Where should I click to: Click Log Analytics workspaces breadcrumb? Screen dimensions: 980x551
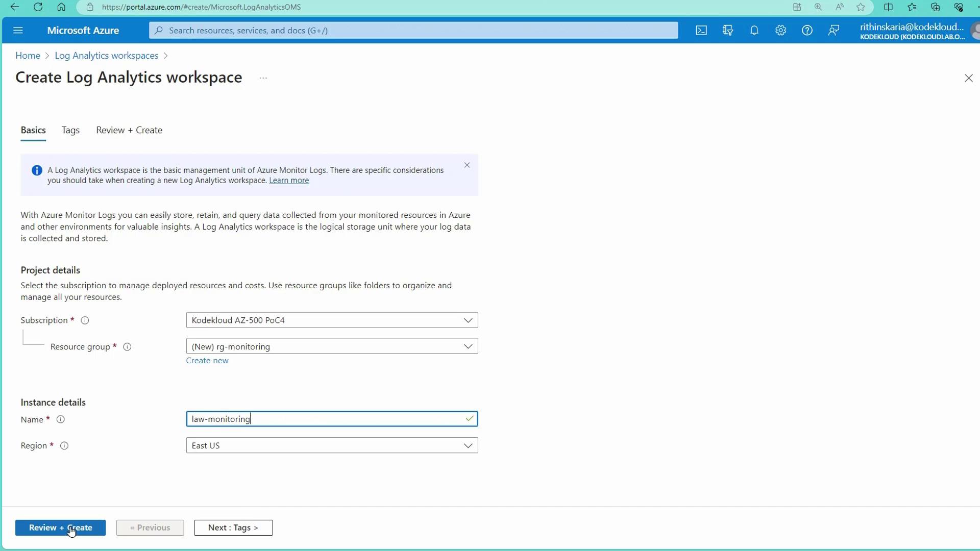[106, 56]
